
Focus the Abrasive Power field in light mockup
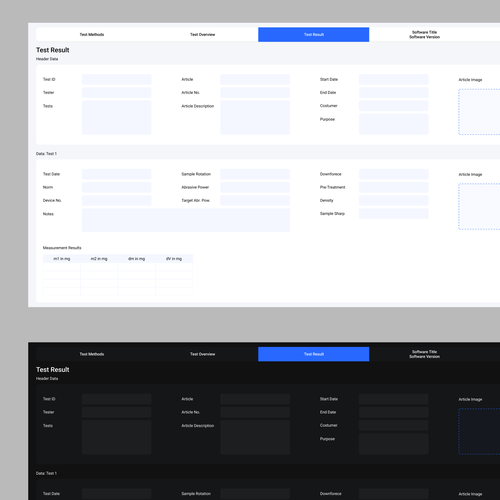point(255,187)
